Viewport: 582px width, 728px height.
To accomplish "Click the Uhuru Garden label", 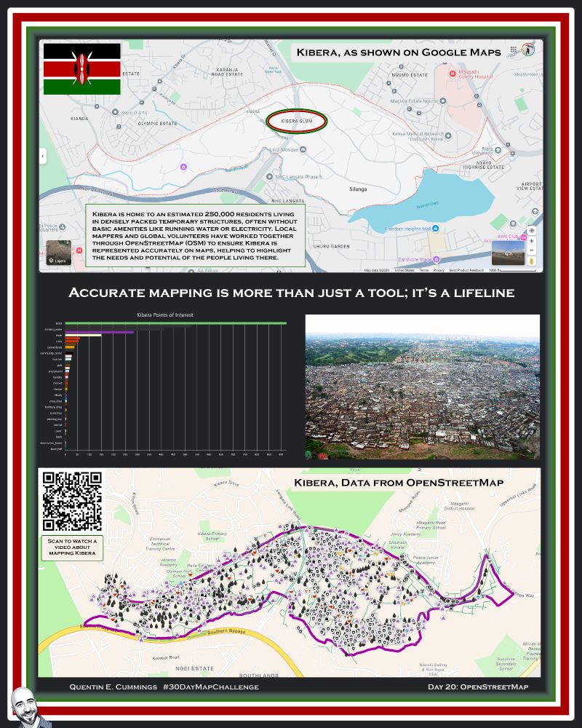I will tap(332, 246).
